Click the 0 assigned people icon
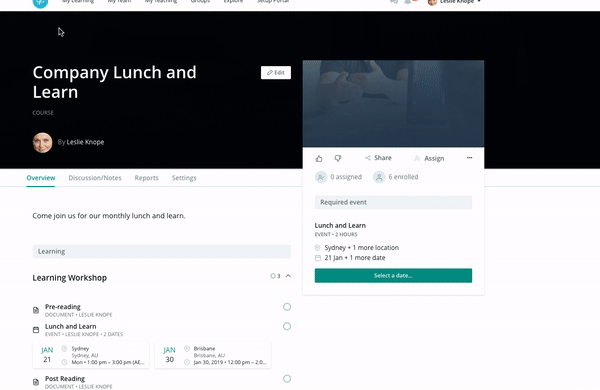Viewport: 600px width, 390px height. tap(321, 177)
